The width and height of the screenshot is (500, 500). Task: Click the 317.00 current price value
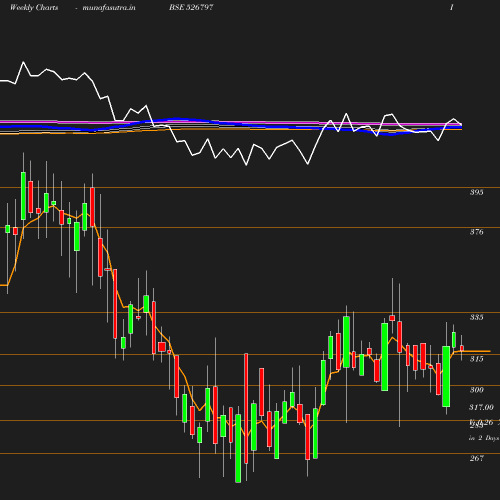[x=481, y=407]
